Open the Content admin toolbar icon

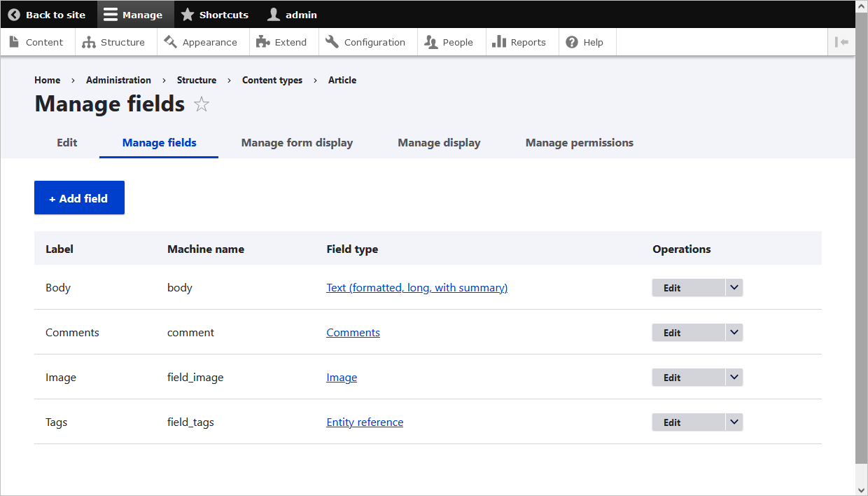[14, 42]
